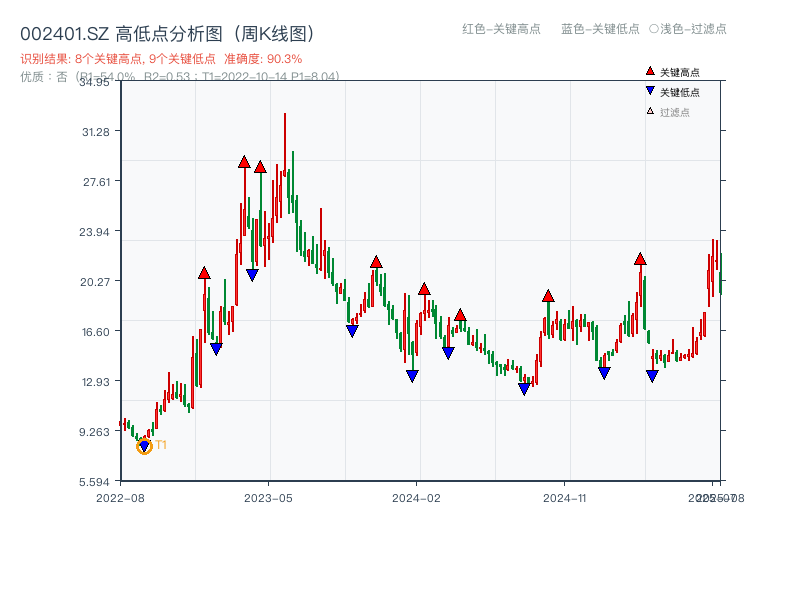
Task: Click the 2022-08 x-axis label
Action: pyautogui.click(x=120, y=498)
